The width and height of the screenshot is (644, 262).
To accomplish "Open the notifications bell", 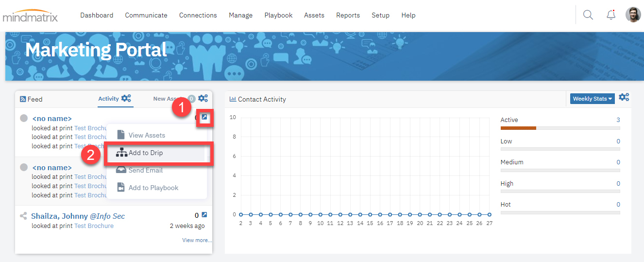I will click(611, 15).
